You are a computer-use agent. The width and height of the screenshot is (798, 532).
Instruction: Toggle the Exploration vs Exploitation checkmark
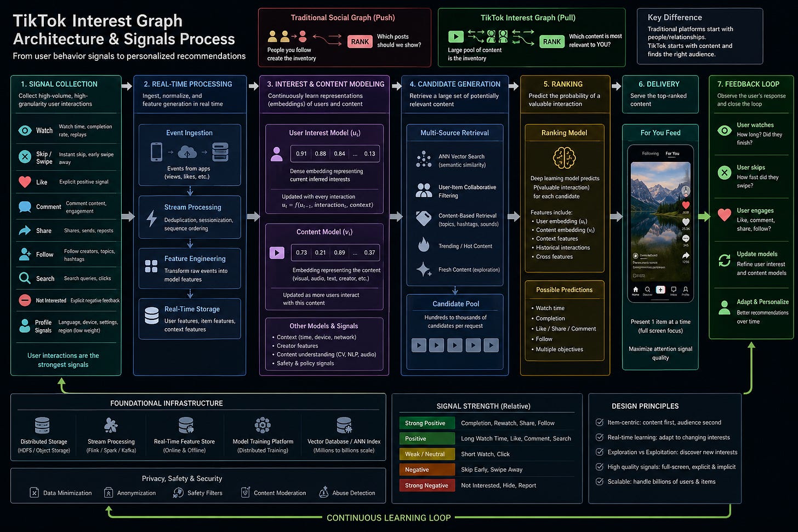[600, 452]
